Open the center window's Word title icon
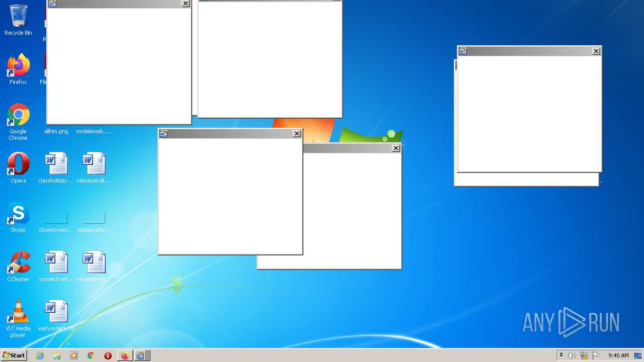The height and width of the screenshot is (362, 644). 163,133
